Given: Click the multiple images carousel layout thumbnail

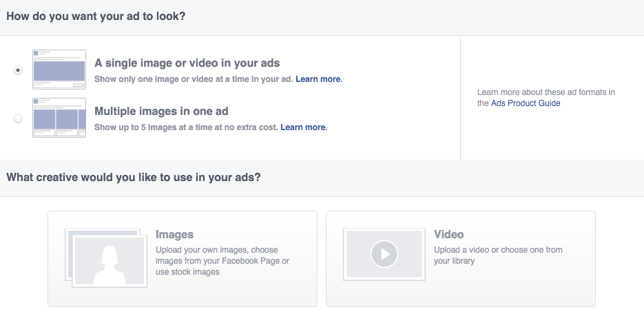Looking at the screenshot, I should pyautogui.click(x=59, y=118).
